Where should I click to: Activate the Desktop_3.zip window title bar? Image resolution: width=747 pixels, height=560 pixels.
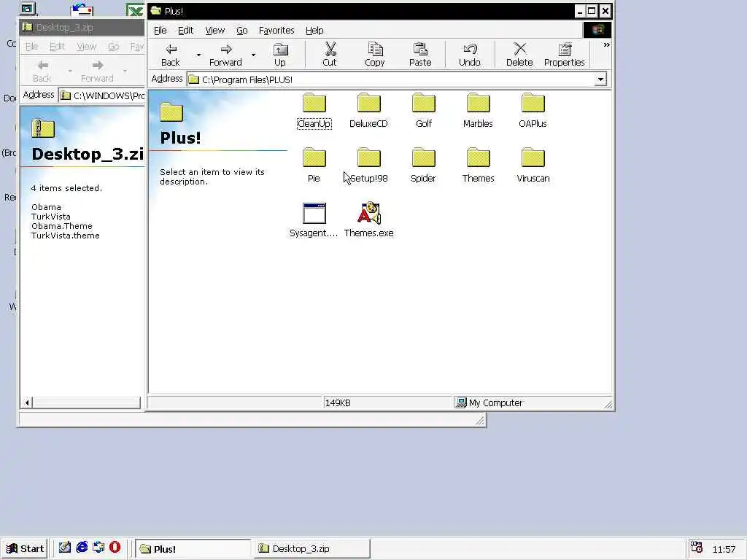(x=82, y=28)
